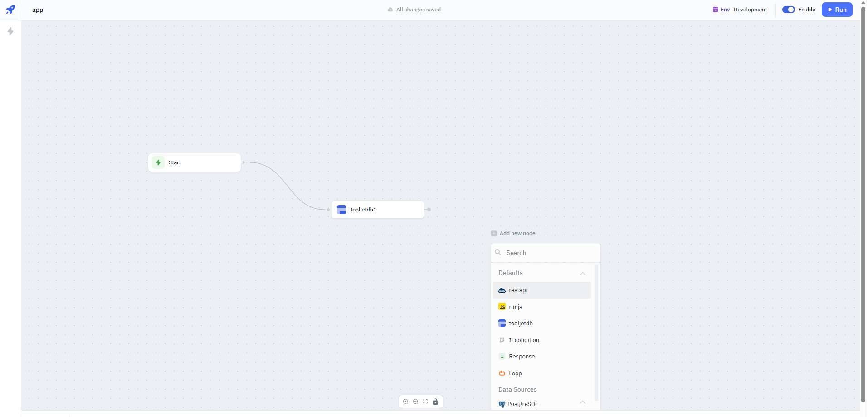Click the Defaults section heading
The height and width of the screenshot is (417, 868).
[x=511, y=273]
